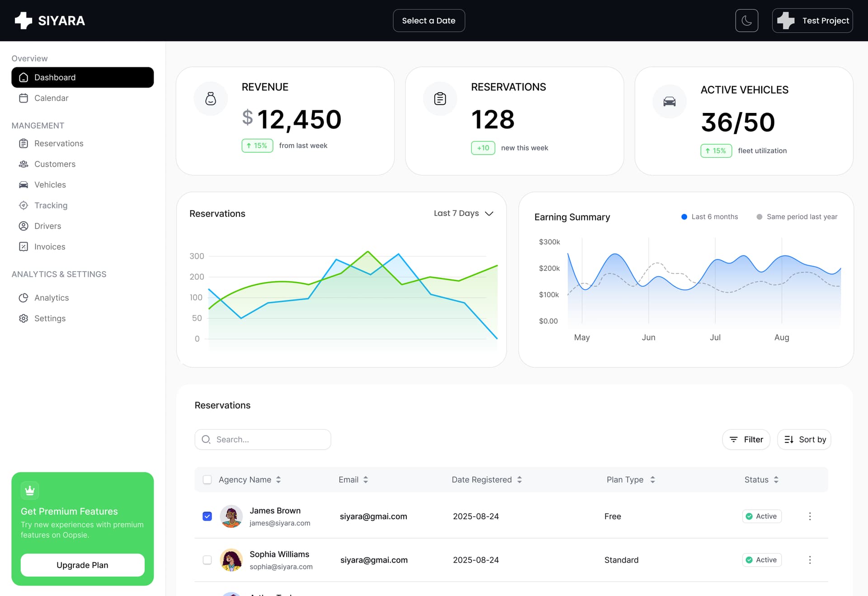Click the Vehicles car sidebar icon
The width and height of the screenshot is (868, 596).
[x=24, y=185]
